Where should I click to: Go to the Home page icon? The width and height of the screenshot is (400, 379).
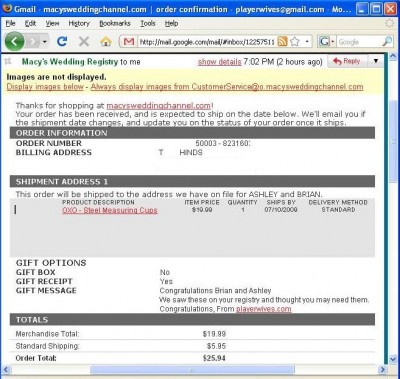click(106, 42)
